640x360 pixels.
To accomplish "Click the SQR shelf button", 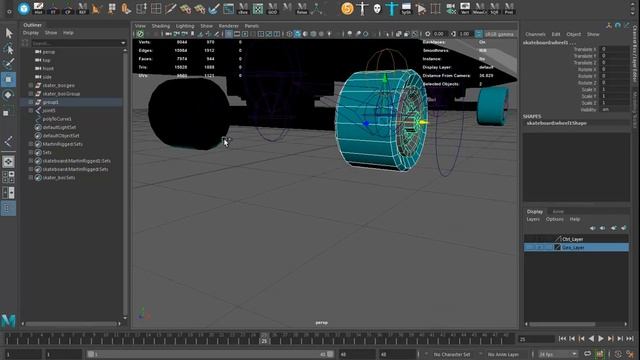I will [494, 8].
